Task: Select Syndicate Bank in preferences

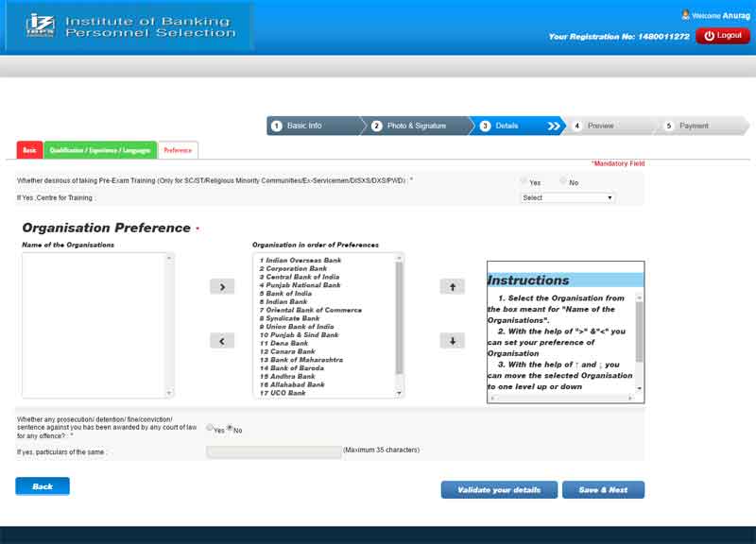Action: [289, 318]
